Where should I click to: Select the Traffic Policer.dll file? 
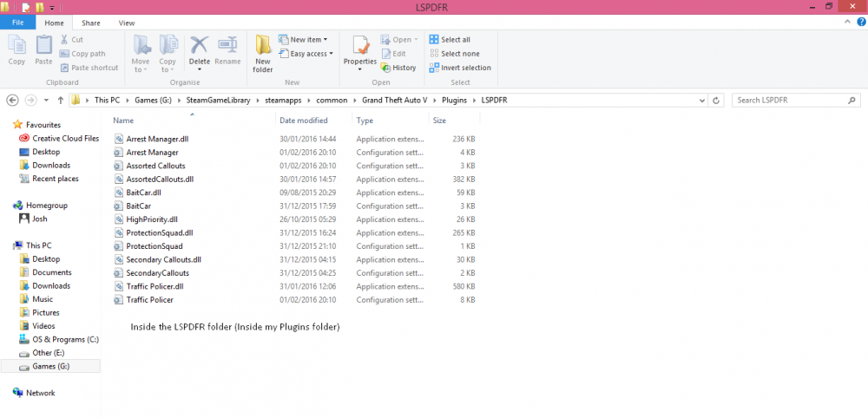coord(148,286)
